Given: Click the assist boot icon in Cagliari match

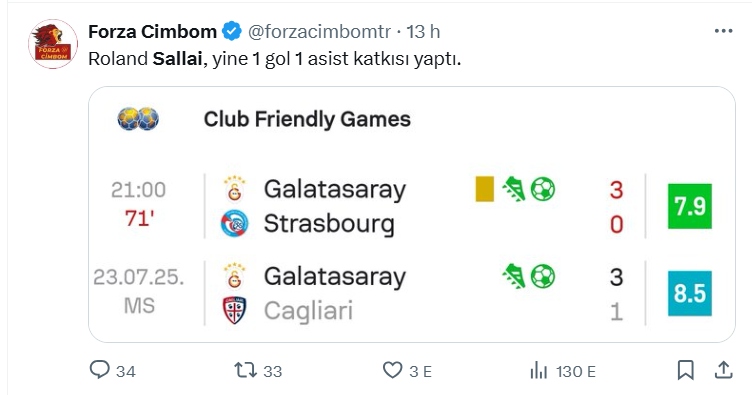Looking at the screenshot, I should 514,276.
